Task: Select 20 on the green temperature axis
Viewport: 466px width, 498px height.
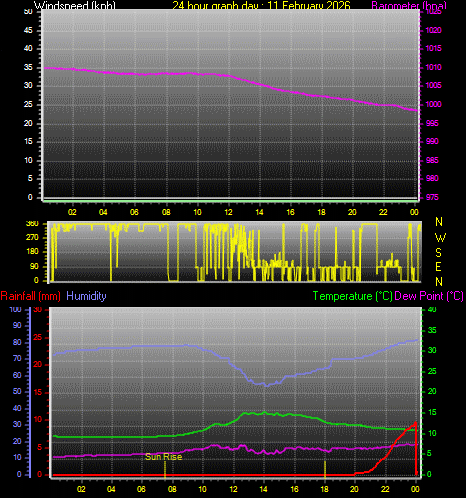Action: (432, 391)
